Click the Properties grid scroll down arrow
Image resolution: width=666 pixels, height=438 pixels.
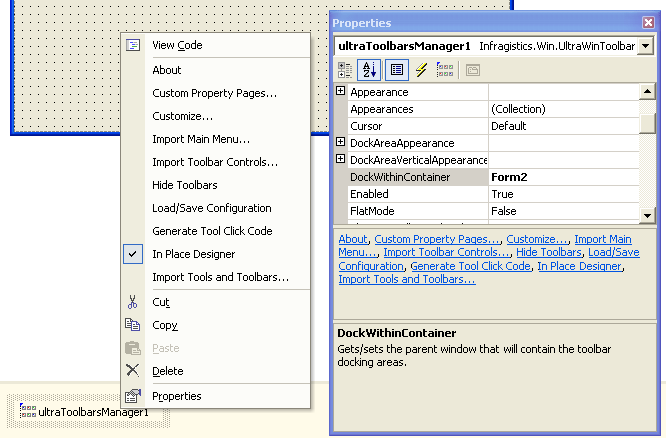coord(647,215)
